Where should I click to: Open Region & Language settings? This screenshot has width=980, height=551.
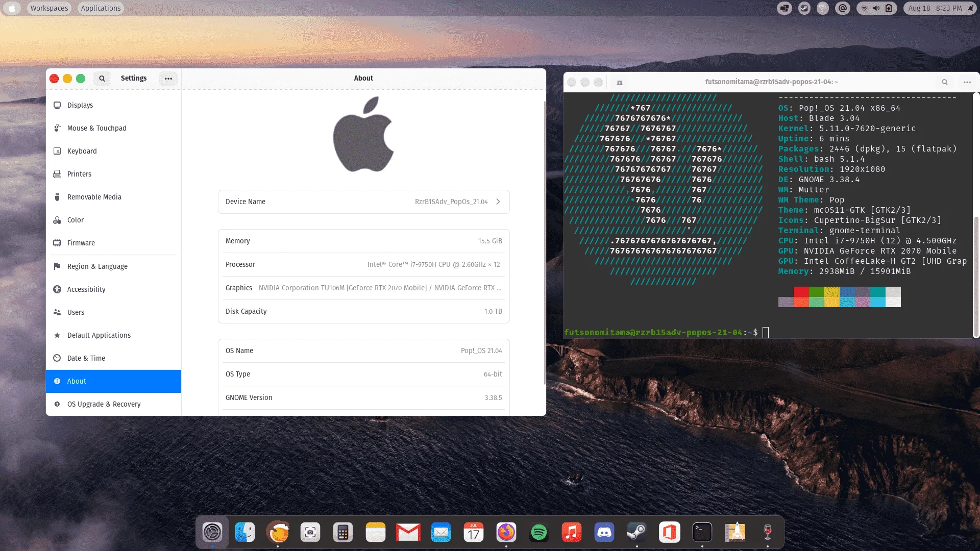click(x=113, y=266)
